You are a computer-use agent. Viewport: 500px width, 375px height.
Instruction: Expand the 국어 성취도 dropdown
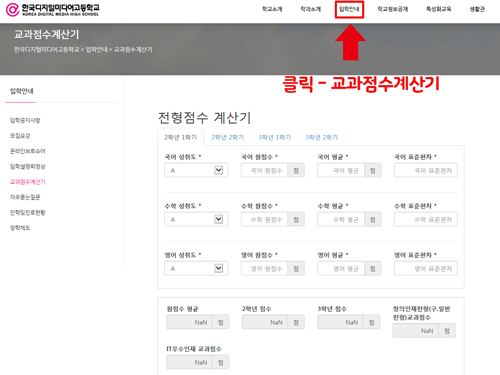pyautogui.click(x=196, y=170)
